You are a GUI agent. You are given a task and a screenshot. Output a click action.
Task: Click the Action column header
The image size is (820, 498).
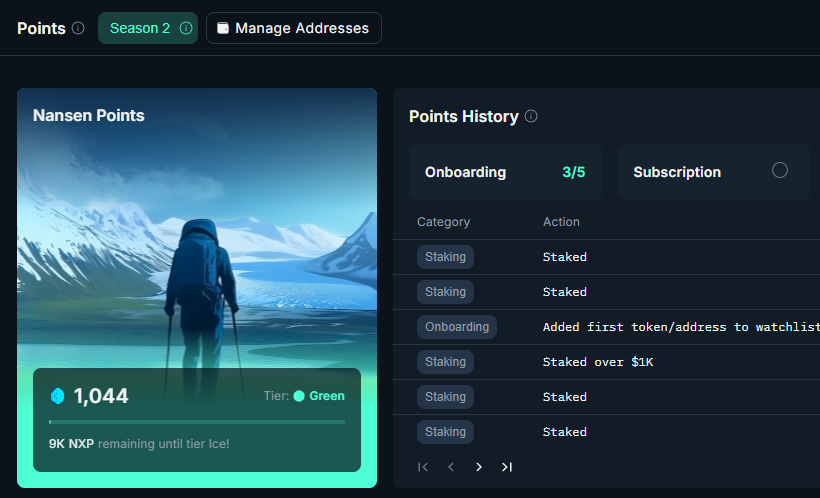561,222
